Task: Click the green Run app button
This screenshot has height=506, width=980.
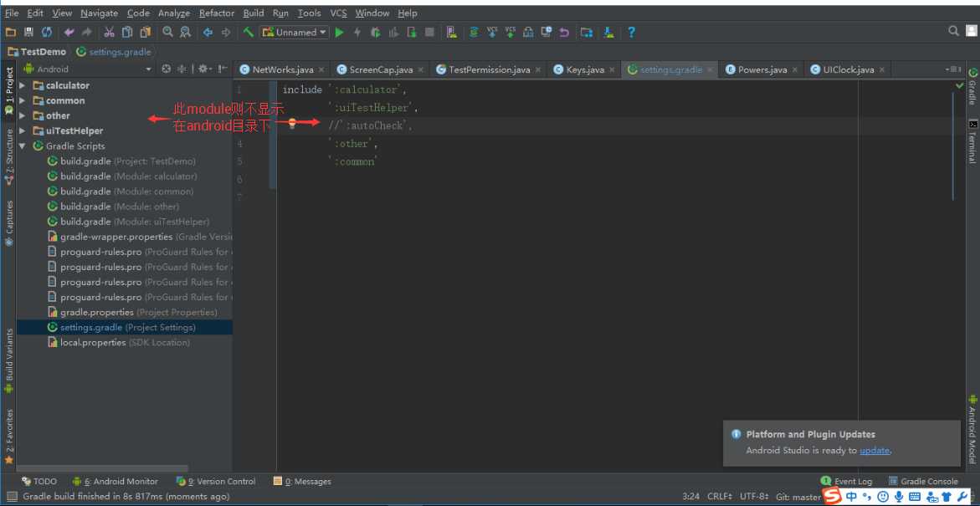Action: pos(339,33)
